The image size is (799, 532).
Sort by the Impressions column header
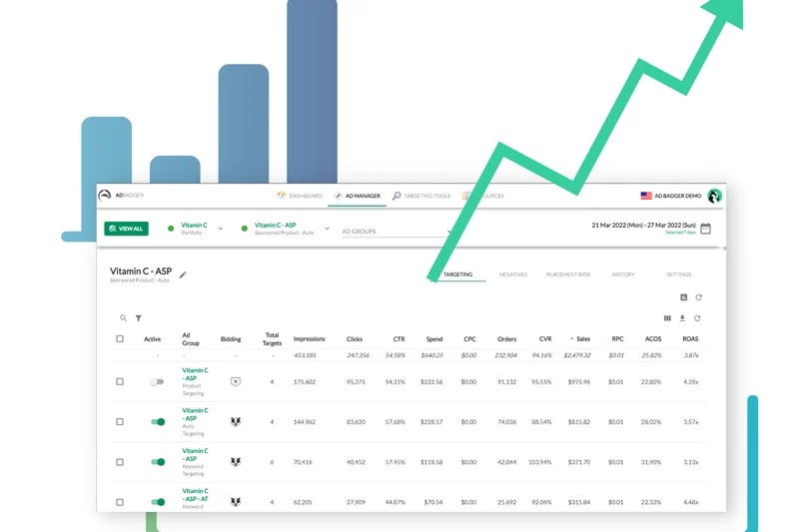click(x=309, y=338)
